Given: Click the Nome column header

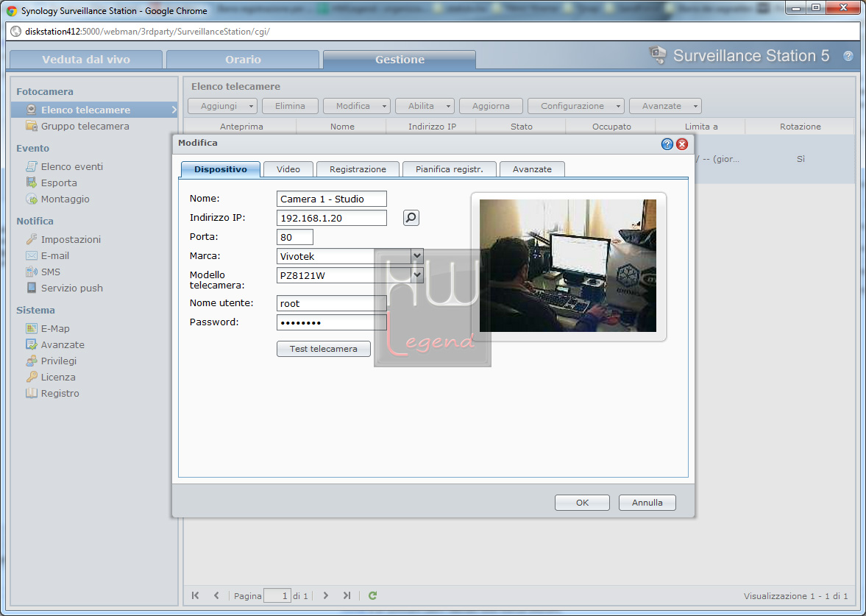Looking at the screenshot, I should [x=342, y=127].
